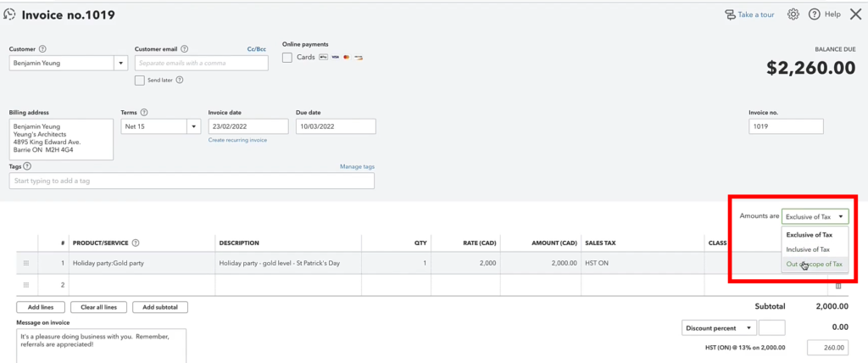Click the Cc/Bcc link
Screen dimensions: 868x363
[x=256, y=49]
